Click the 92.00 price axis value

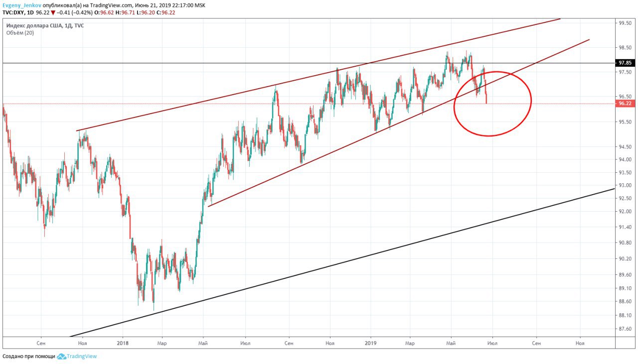tap(626, 212)
